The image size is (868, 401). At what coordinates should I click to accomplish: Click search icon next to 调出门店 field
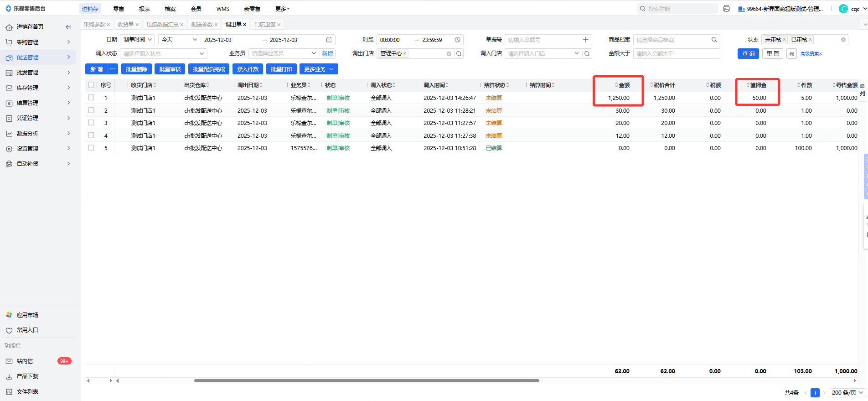coord(459,54)
